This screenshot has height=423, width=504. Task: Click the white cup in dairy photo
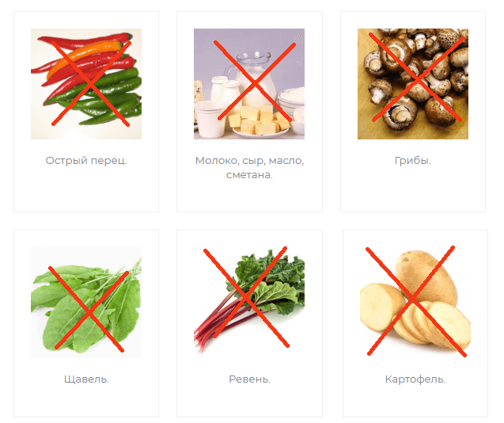(x=209, y=119)
